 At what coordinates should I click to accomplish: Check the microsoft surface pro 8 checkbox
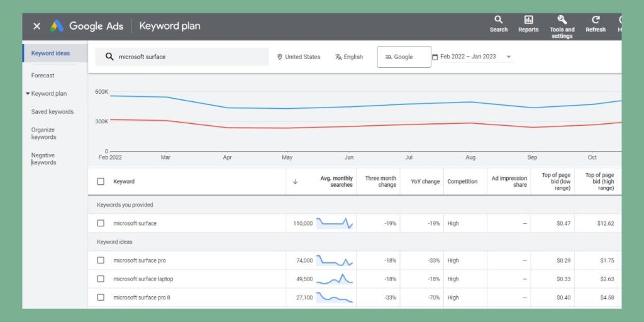101,297
